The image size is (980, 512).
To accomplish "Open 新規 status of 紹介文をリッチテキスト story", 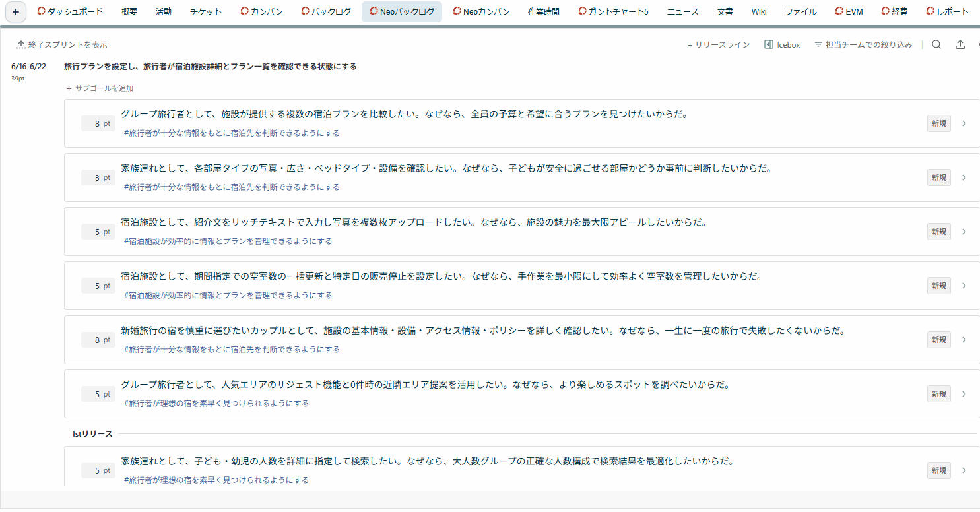I will (x=939, y=232).
